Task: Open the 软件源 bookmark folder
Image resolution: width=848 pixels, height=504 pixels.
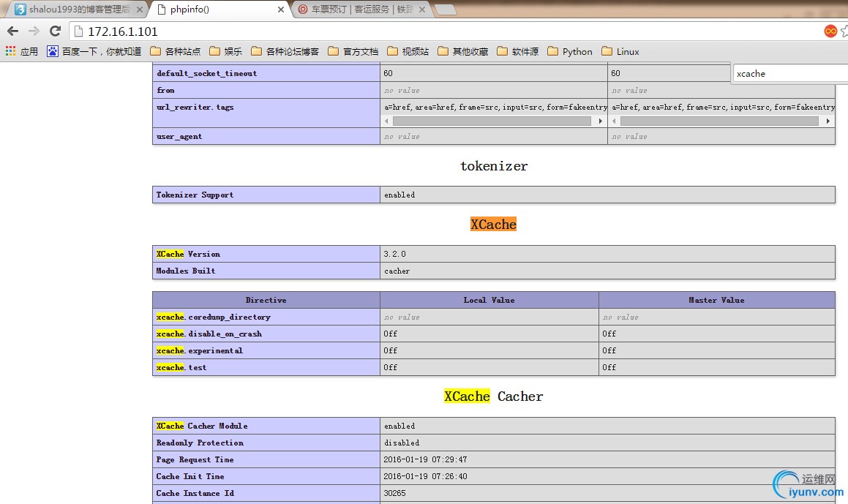Action: click(517, 51)
